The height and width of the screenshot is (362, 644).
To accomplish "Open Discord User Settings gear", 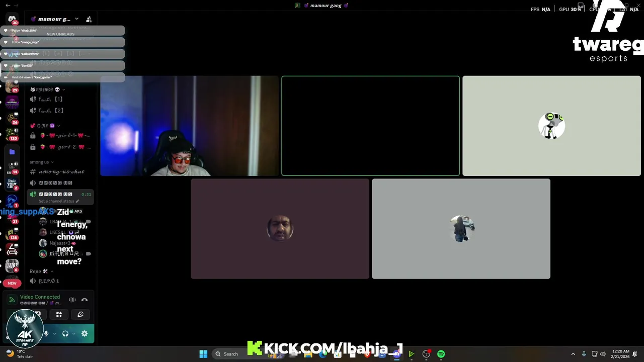I will [x=85, y=333].
